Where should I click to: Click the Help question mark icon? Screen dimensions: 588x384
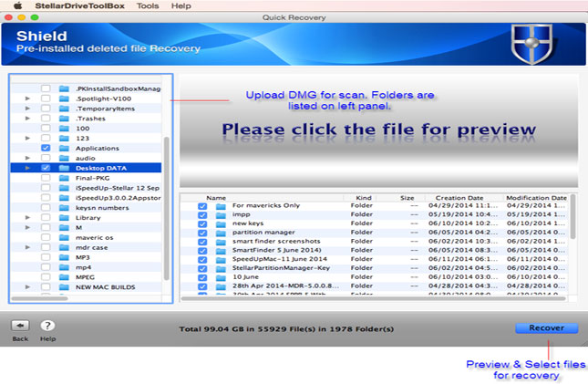[47, 326]
